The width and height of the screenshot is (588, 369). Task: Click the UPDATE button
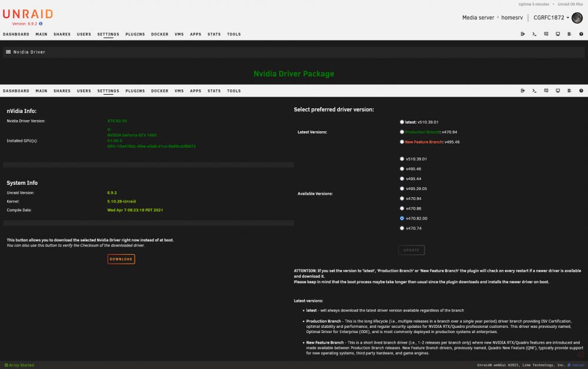412,250
